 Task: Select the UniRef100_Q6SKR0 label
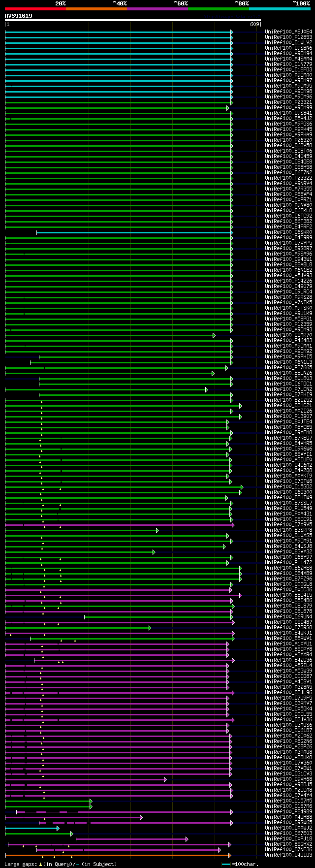coord(288,232)
